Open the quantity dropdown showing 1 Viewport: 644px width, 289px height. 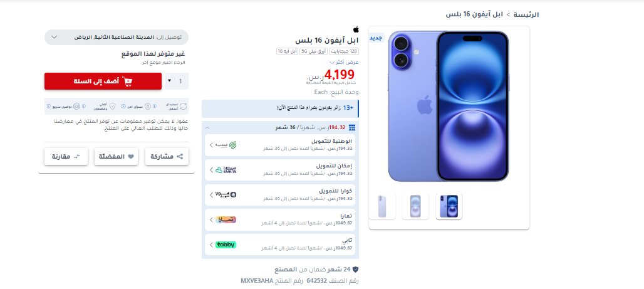click(x=177, y=81)
